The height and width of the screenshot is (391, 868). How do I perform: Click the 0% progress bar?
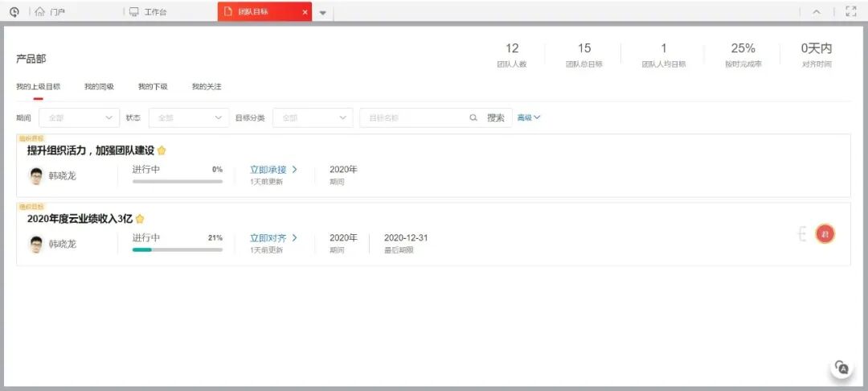[x=177, y=181]
